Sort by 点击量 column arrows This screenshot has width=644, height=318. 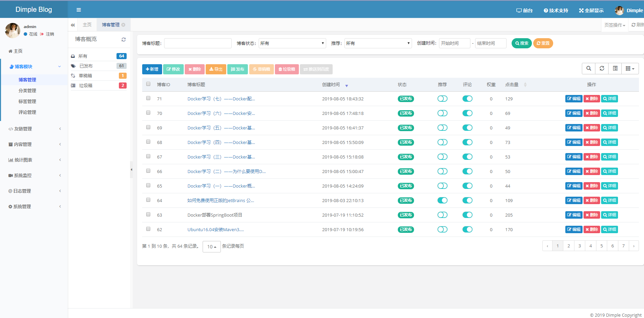coord(525,85)
